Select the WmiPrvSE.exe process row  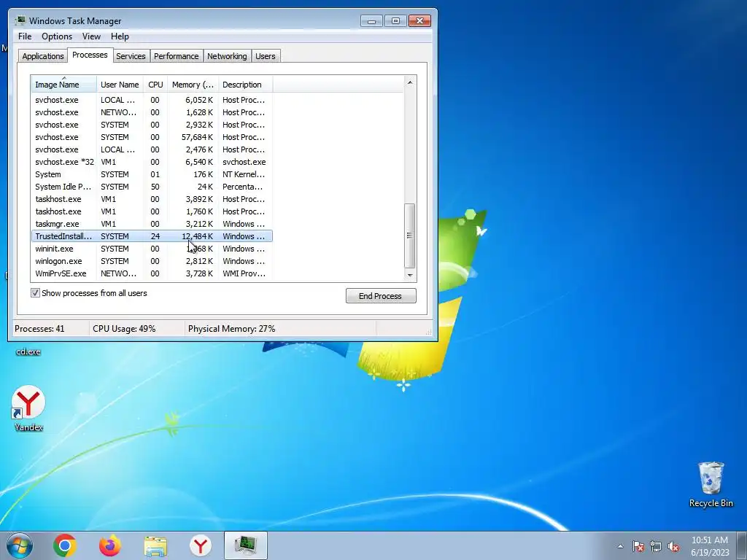(x=152, y=273)
